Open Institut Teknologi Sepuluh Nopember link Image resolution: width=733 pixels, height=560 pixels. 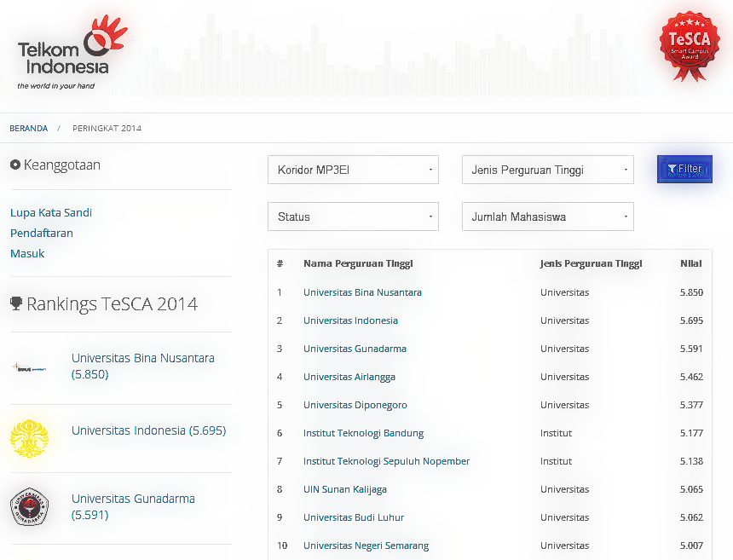pos(386,461)
